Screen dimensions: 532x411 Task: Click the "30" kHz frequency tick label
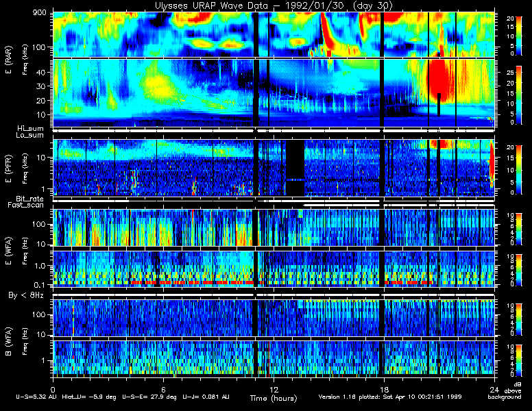click(41, 86)
